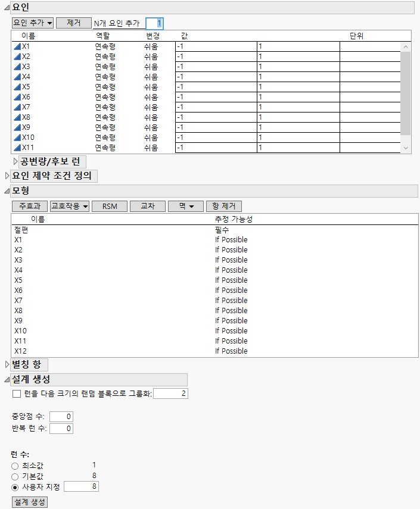The height and width of the screenshot is (509, 420).
Task: Click the continuous factor icon for X11
Action: [17, 148]
